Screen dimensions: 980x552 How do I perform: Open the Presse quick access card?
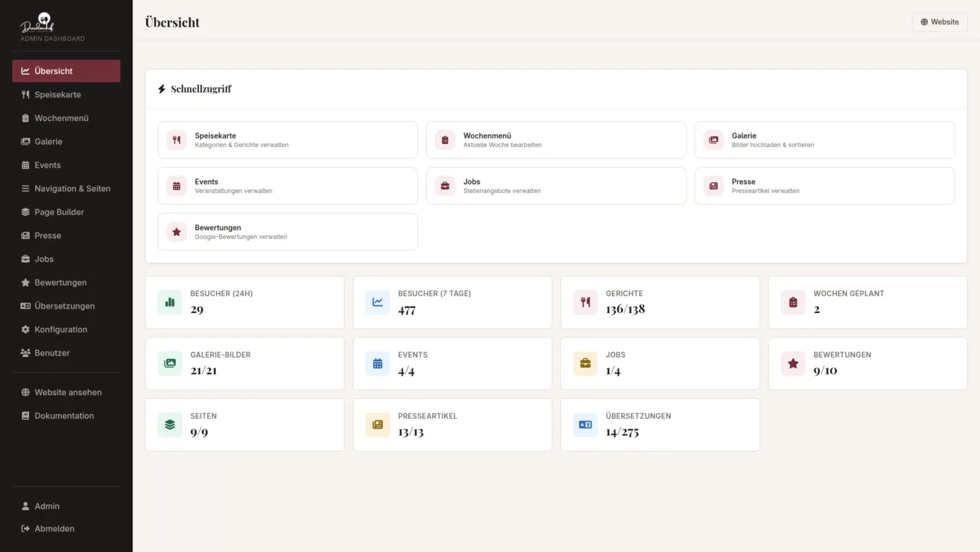pyautogui.click(x=825, y=186)
